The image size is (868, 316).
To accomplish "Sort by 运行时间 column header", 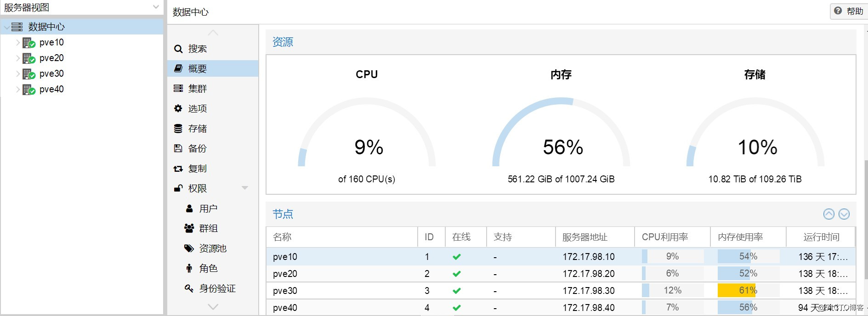I will click(821, 237).
